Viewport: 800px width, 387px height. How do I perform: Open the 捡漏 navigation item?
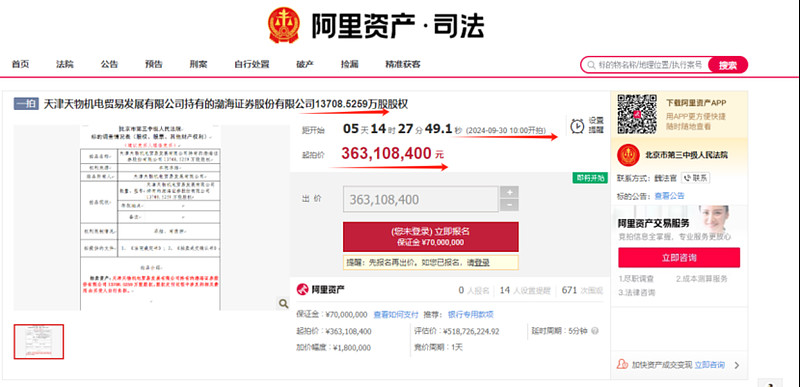(350, 64)
